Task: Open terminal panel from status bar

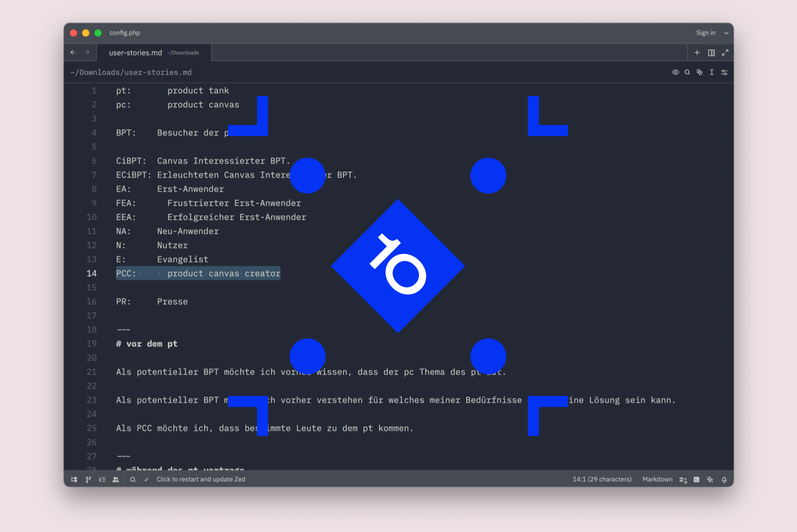Action: pos(696,480)
